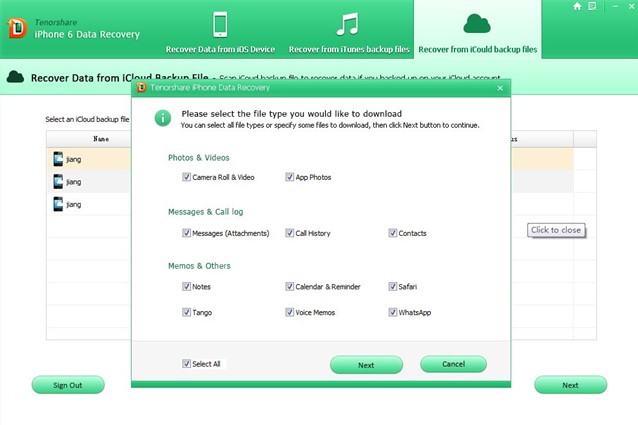The height and width of the screenshot is (425, 638).
Task: Open the feedback note icon in title bar
Action: pyautogui.click(x=592, y=6)
